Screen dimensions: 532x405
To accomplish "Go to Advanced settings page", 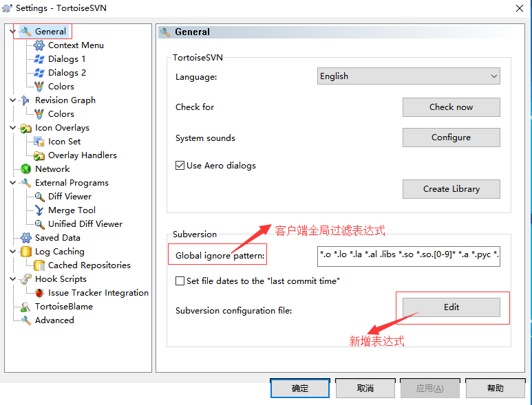I will pos(54,320).
